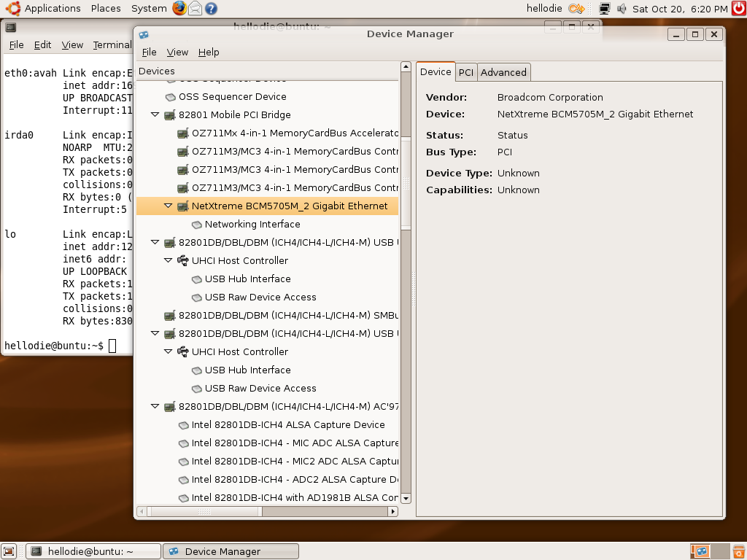
Task: Open the trash icon in bottom panel
Action: (738, 551)
